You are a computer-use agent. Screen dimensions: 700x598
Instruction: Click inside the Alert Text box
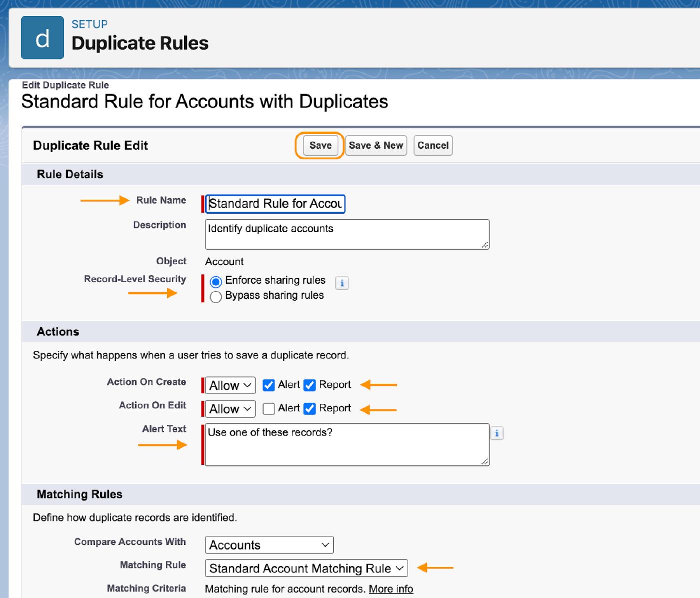coord(347,445)
